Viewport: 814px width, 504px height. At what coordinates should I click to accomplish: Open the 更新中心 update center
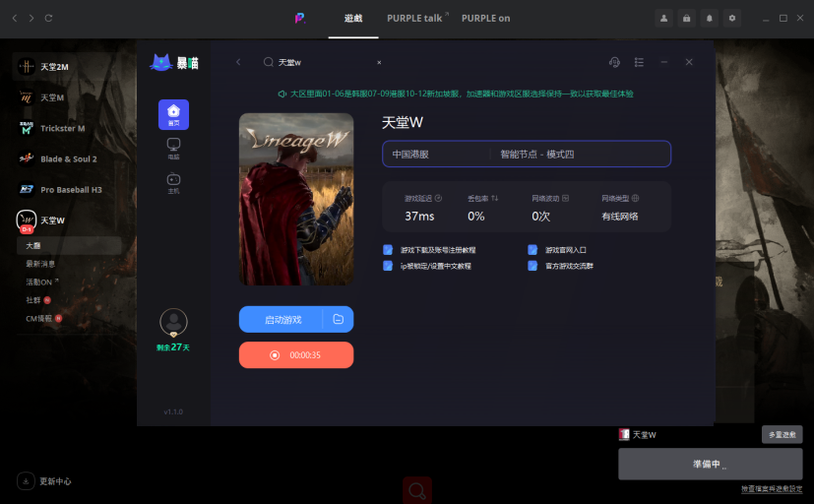click(44, 481)
